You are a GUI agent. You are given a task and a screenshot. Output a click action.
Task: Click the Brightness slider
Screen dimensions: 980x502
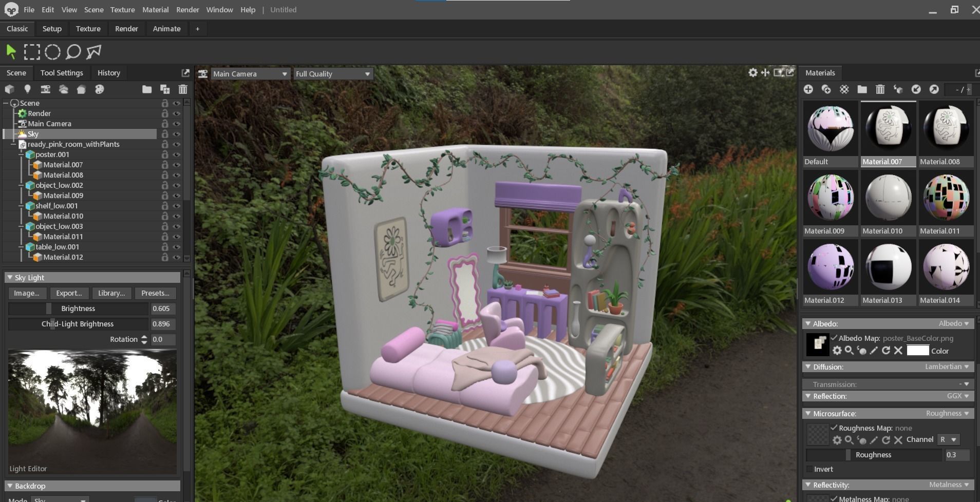click(x=78, y=308)
